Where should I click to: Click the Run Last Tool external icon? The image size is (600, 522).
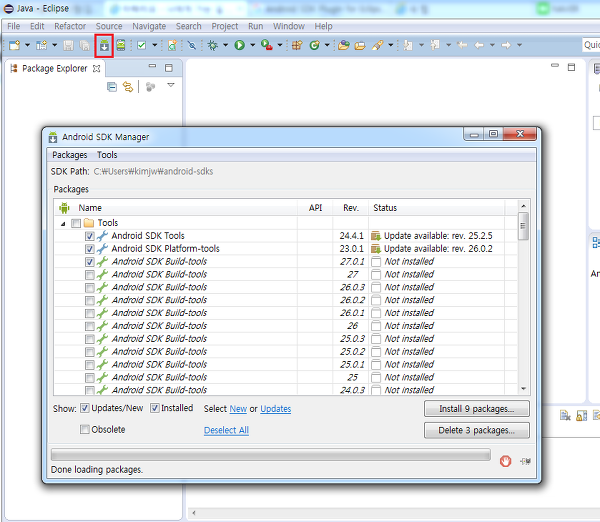[267, 45]
